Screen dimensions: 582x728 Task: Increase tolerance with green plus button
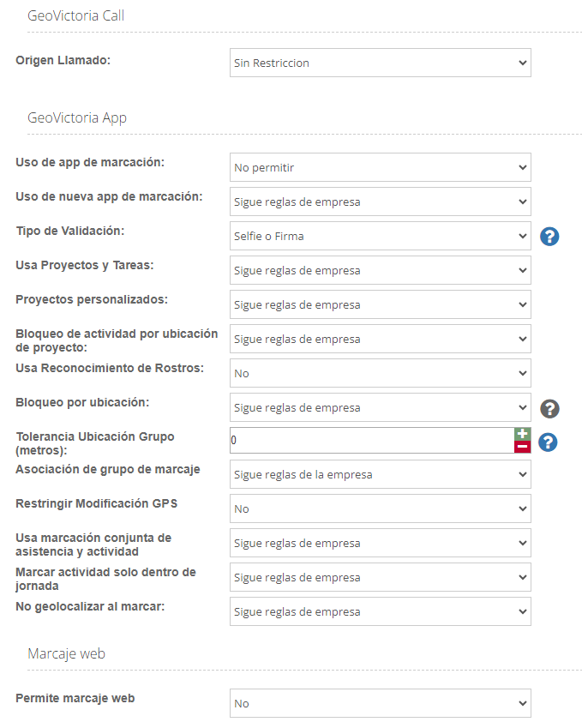click(x=522, y=434)
